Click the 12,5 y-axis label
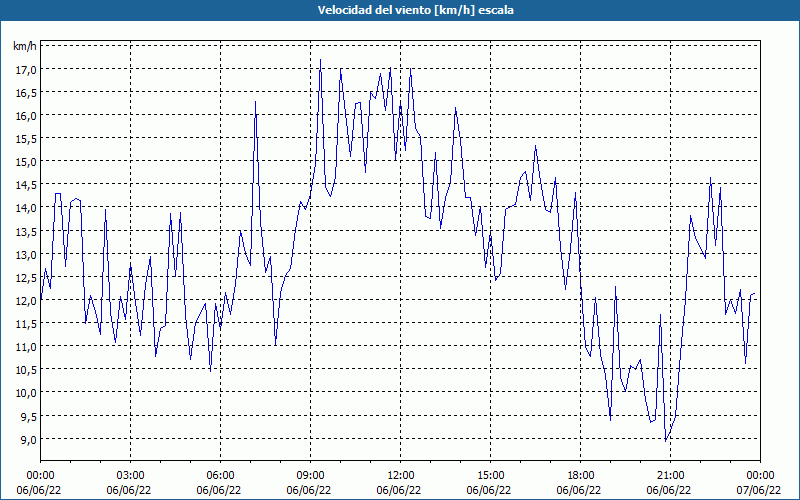800x500 pixels. pyautogui.click(x=27, y=278)
